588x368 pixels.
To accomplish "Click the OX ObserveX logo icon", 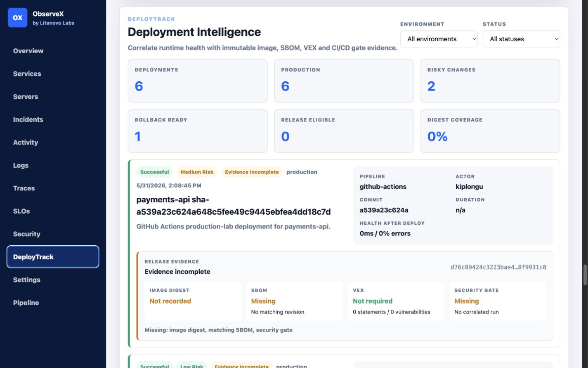I will [x=17, y=18].
